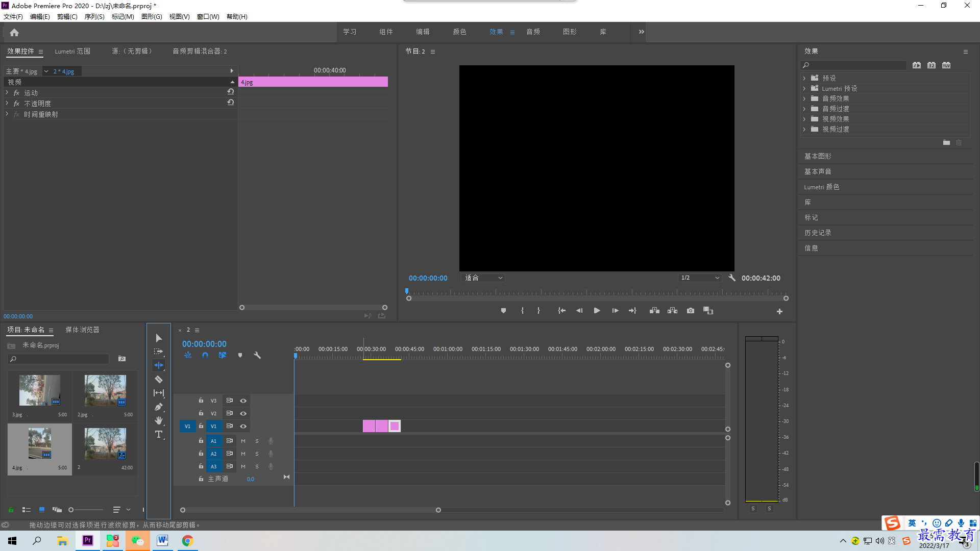Viewport: 980px width, 551px height.
Task: Show more workspaces overflow chevron
Action: (x=641, y=32)
